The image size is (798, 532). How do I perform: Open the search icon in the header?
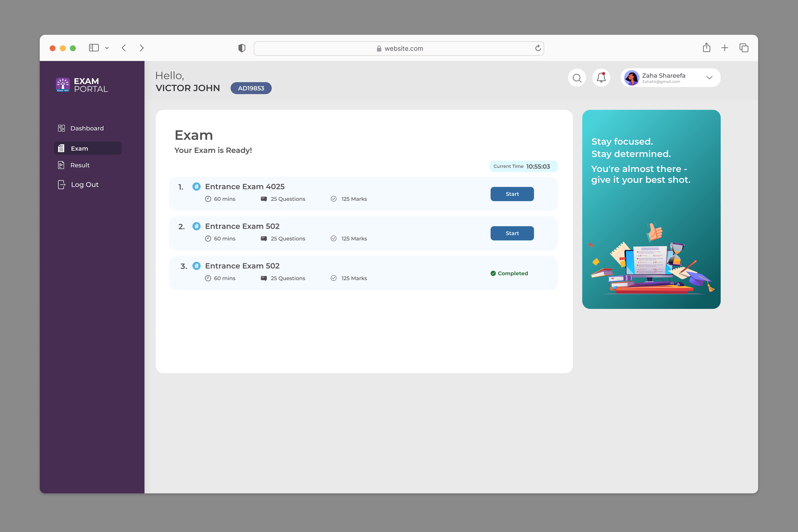pyautogui.click(x=577, y=78)
